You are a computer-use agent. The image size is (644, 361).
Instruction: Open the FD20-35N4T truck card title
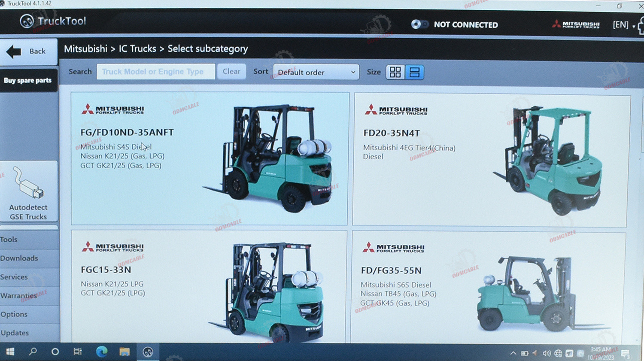[392, 133]
